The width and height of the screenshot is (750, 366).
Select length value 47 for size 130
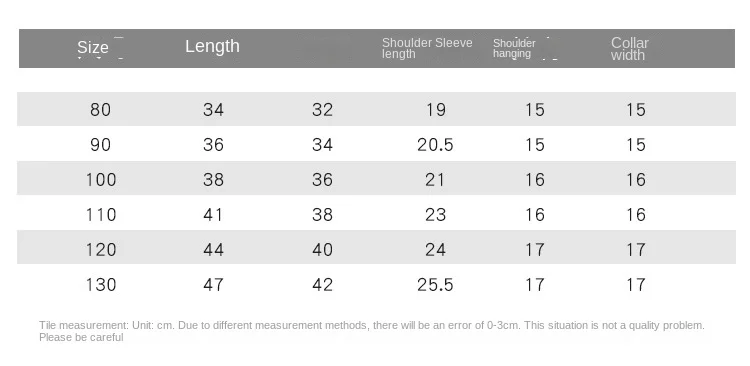point(213,285)
